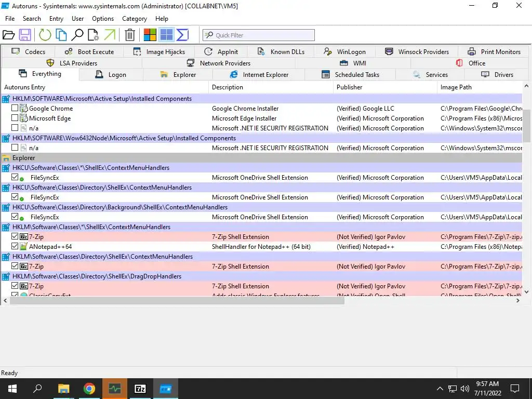
Task: Click the vertical scrollbar up arrow
Action: tap(526, 86)
